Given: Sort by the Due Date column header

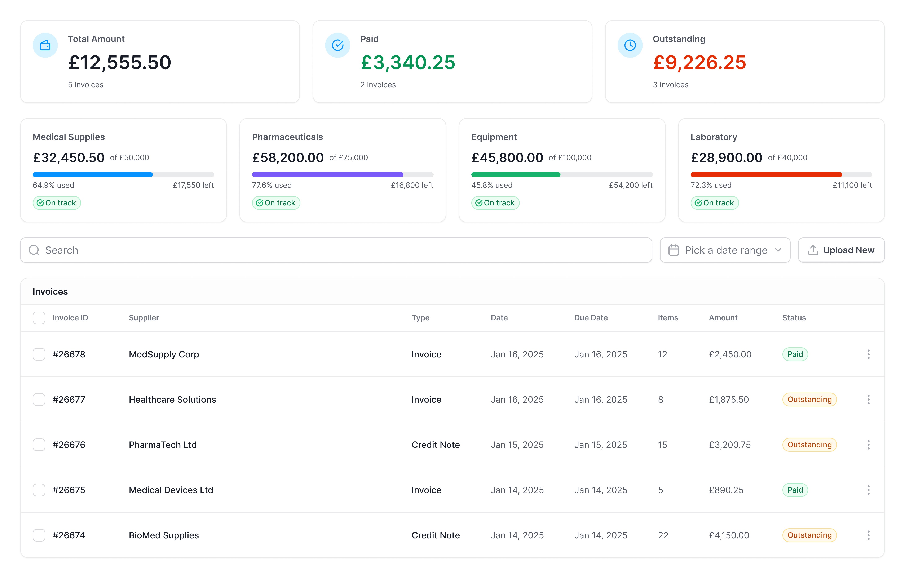Looking at the screenshot, I should click(591, 318).
